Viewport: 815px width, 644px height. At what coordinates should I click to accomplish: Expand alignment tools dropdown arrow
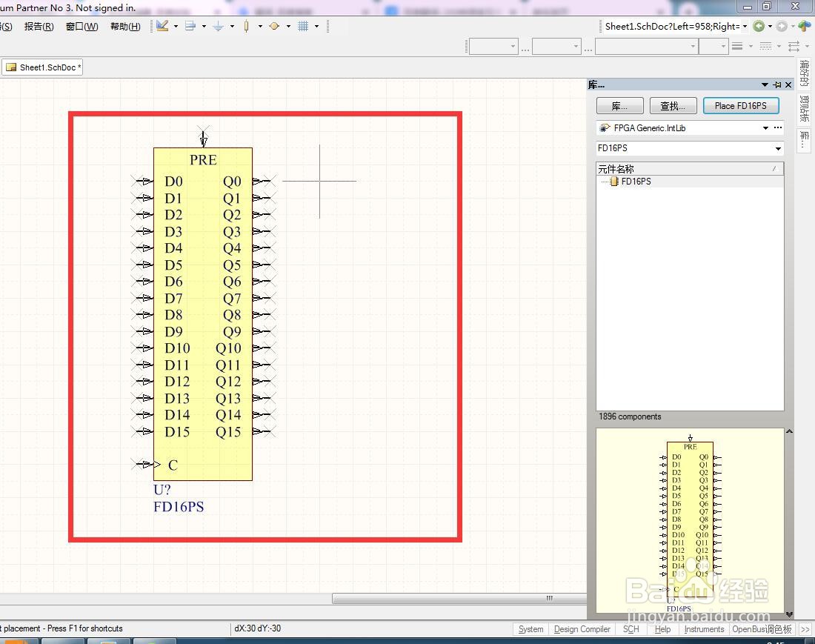click(x=204, y=26)
